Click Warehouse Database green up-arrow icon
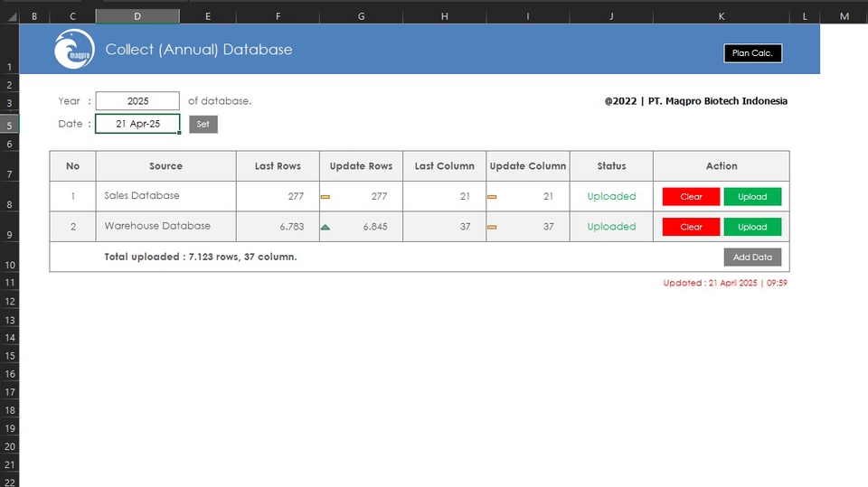868x487 pixels. coord(325,227)
